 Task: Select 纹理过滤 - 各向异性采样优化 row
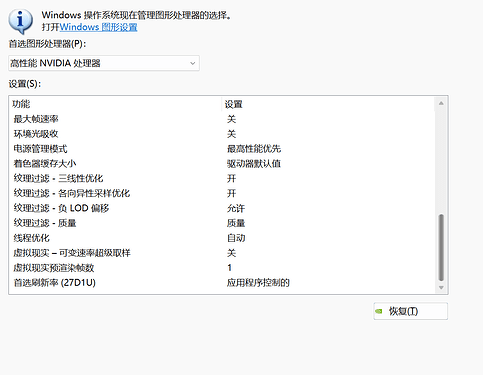(222, 193)
